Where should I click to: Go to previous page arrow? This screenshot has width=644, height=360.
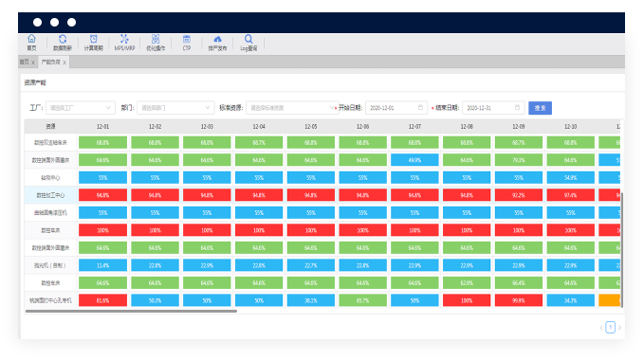coord(601,328)
